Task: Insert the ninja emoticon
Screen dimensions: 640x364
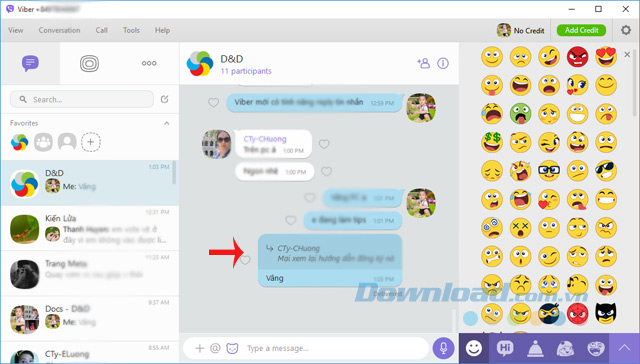Action: [x=549, y=314]
